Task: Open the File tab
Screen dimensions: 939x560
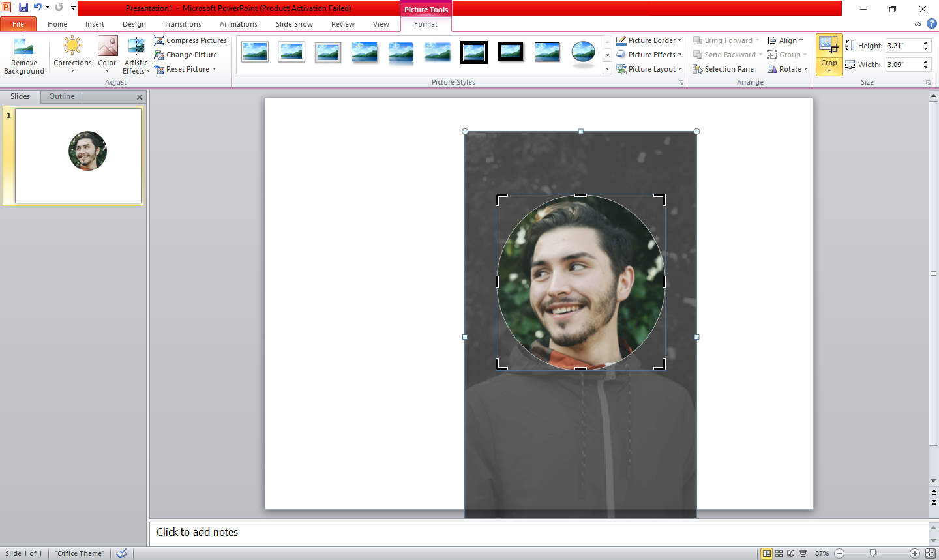Action: [x=18, y=24]
